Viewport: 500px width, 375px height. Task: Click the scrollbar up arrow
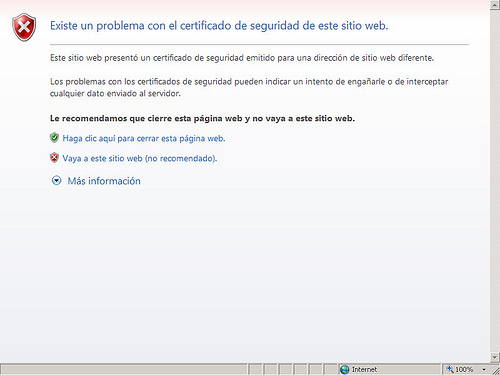[x=495, y=5]
